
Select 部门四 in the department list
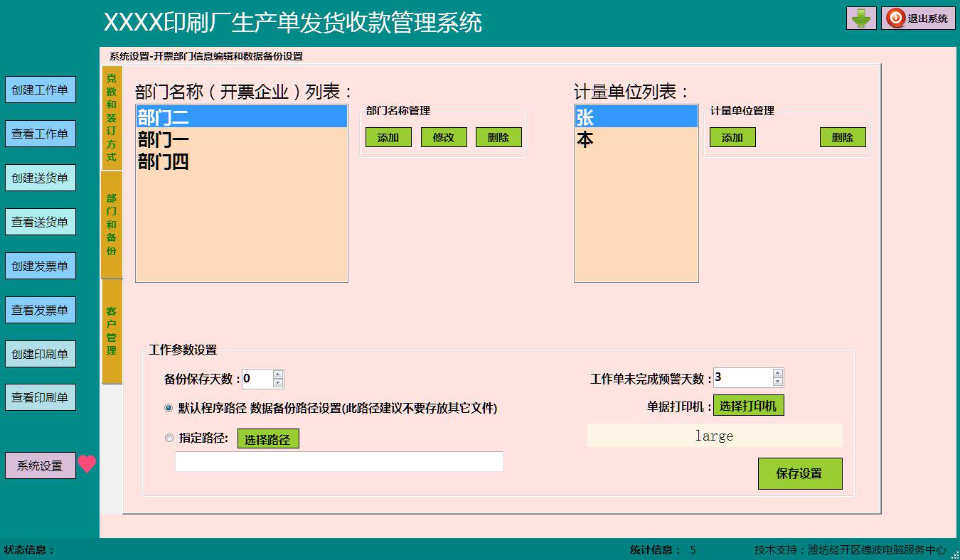click(x=241, y=161)
